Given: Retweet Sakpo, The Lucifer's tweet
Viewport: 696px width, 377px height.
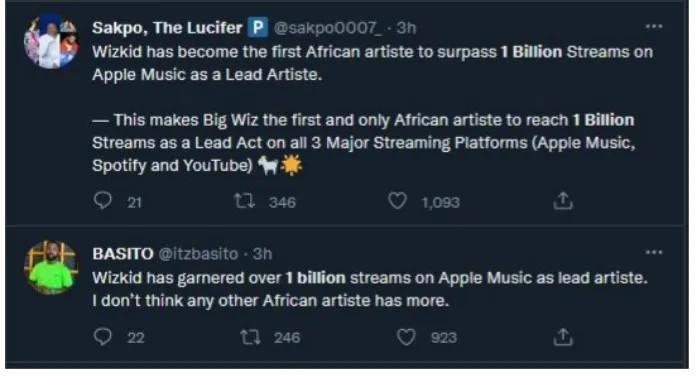Looking at the screenshot, I should point(245,201).
